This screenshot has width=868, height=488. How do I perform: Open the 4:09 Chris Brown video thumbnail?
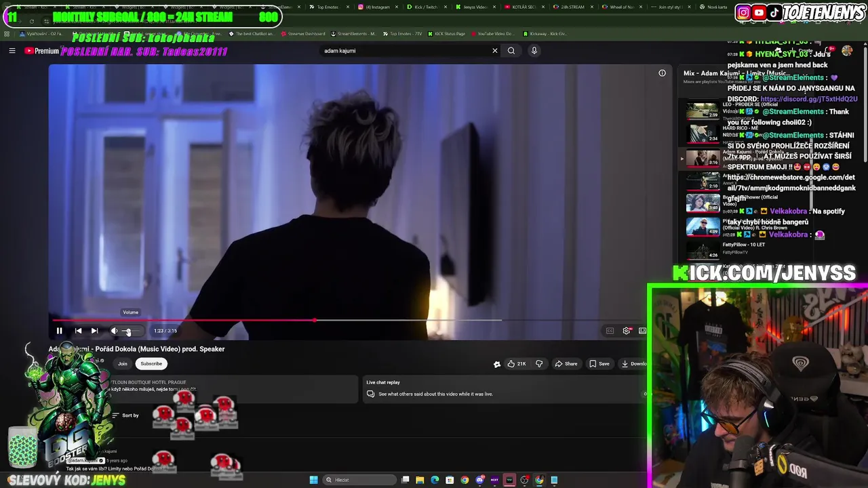click(703, 226)
